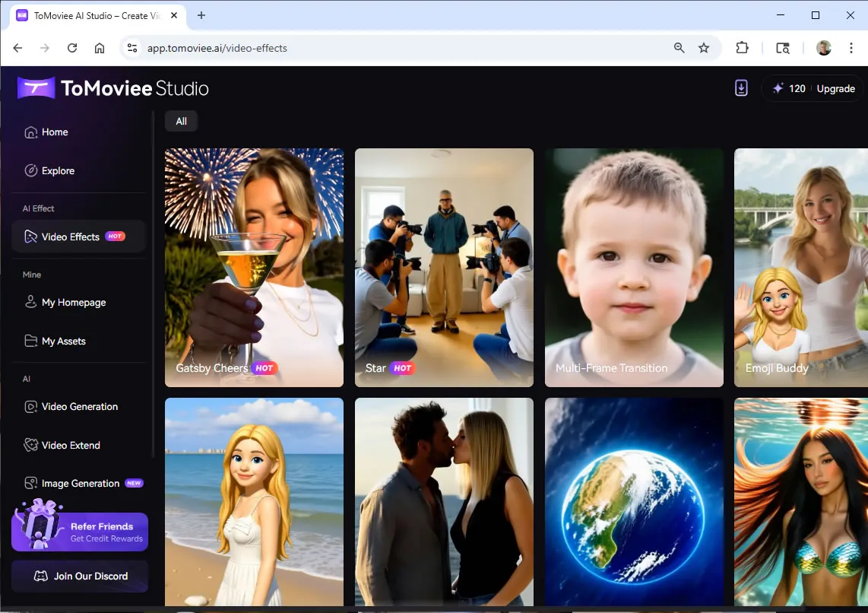
Task: Click the Image Generation icon
Action: click(x=30, y=484)
